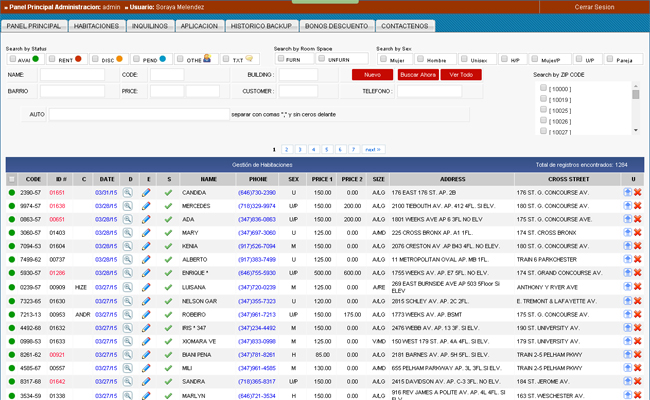Click into the AUTO search field
The image size is (650, 400).
(x=138, y=114)
